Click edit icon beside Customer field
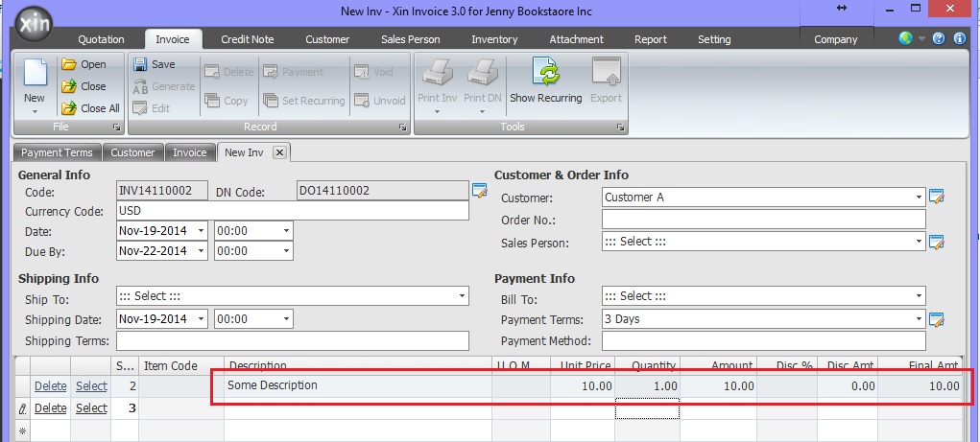Screen dimensions: 980x442 [936, 197]
